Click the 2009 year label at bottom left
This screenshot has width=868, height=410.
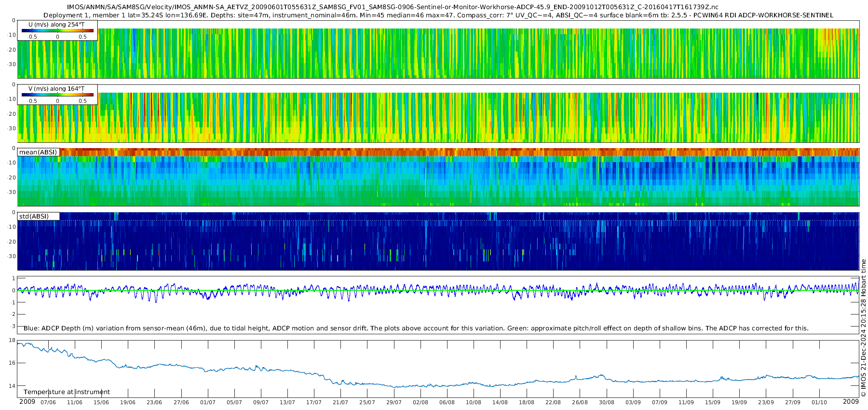click(x=27, y=402)
